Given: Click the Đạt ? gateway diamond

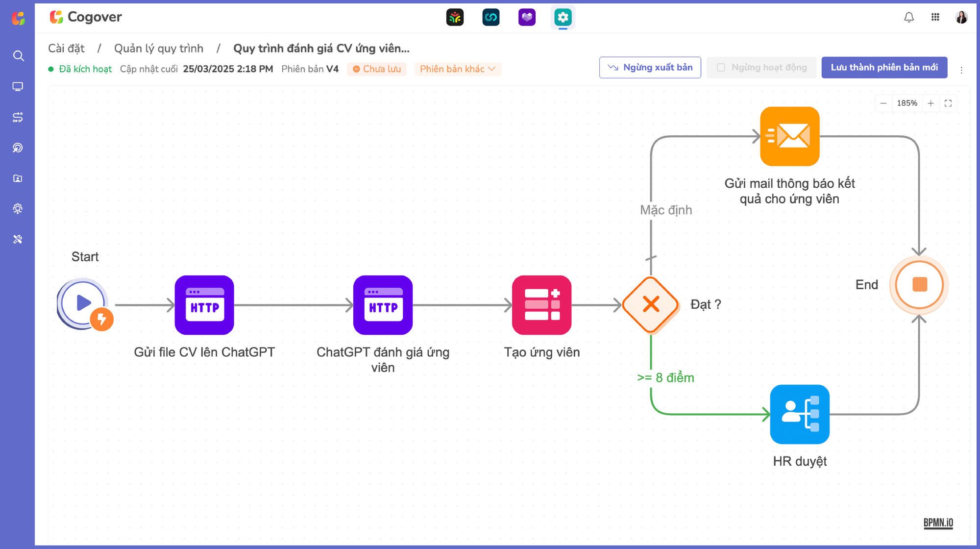Looking at the screenshot, I should (x=651, y=305).
